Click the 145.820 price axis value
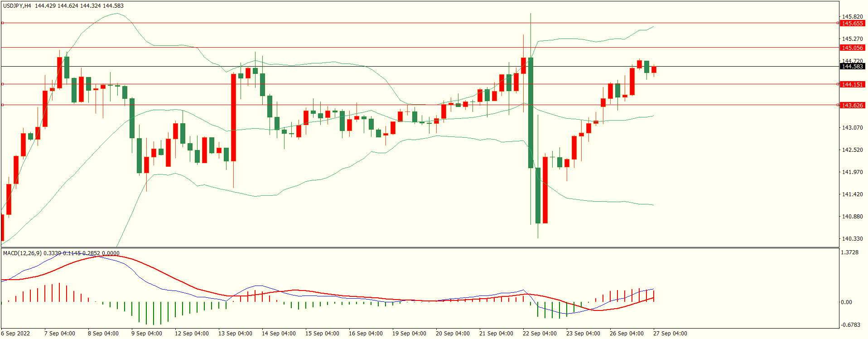Screen dimensions: 868x339 click(852, 17)
